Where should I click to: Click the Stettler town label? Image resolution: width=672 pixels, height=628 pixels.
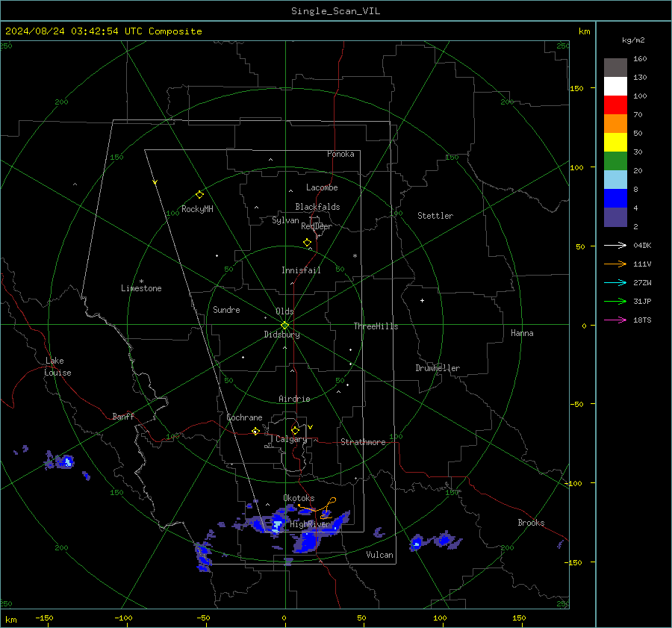click(435, 216)
